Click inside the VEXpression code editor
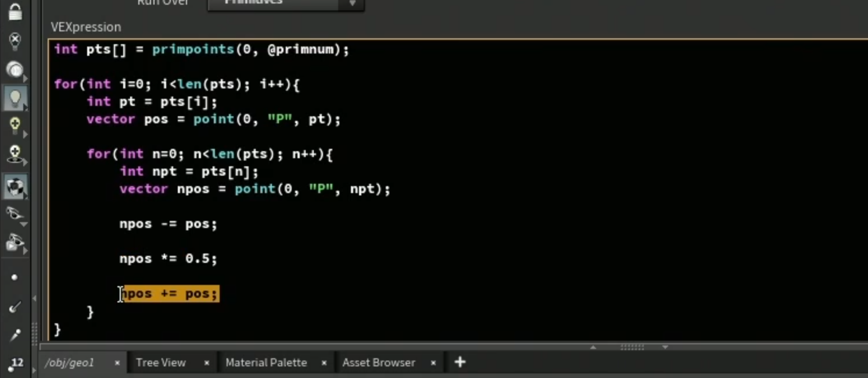Screen dimensions: 868x378 pyautogui.click(x=458, y=190)
